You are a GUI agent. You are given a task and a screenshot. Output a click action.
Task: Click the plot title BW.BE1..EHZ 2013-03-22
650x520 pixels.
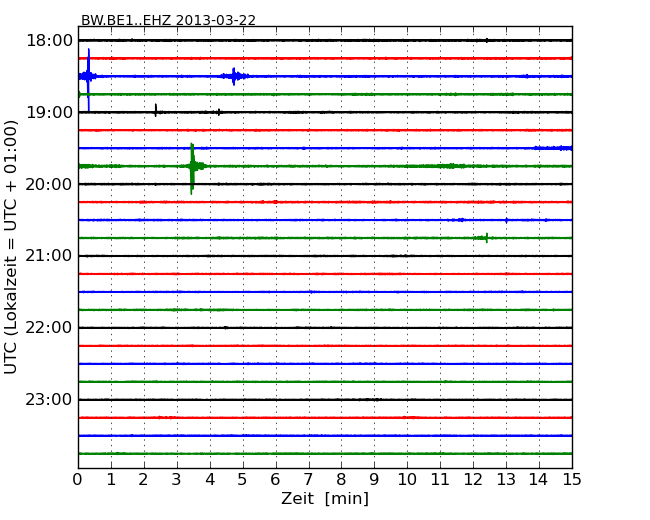(168, 20)
